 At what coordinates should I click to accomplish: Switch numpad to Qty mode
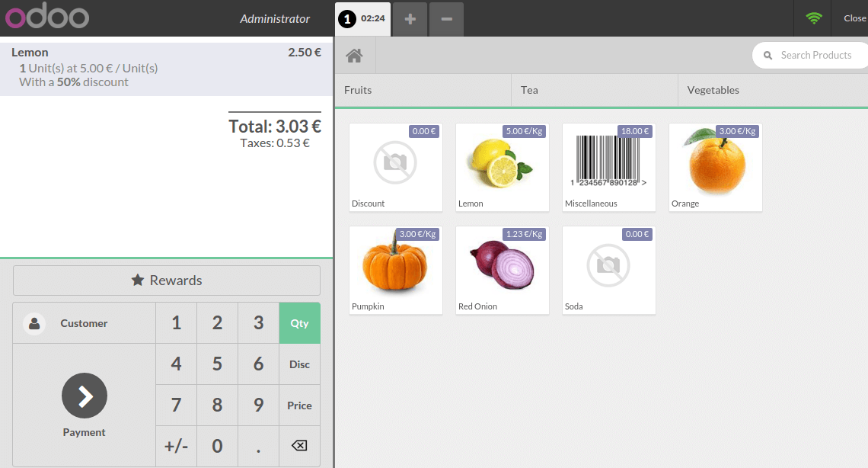click(299, 322)
